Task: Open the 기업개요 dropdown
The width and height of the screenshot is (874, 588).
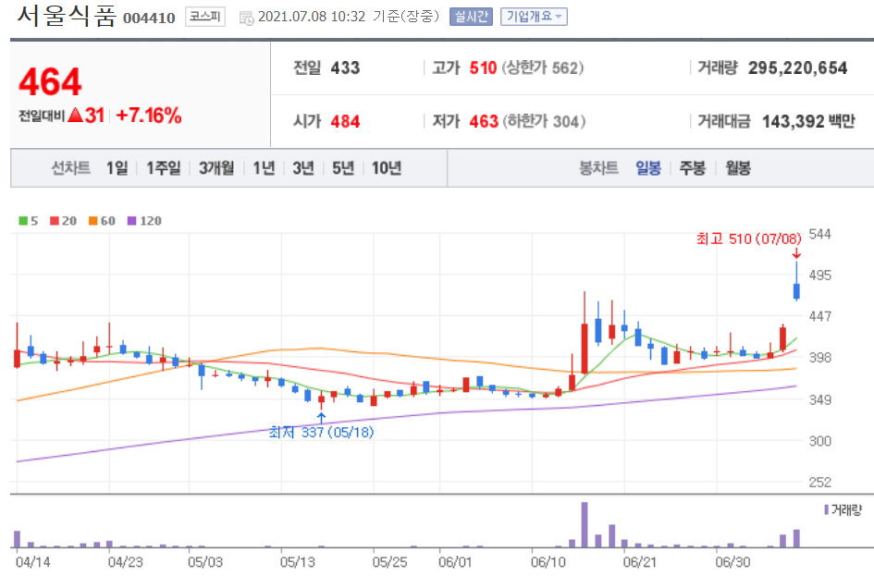Action: pos(534,17)
